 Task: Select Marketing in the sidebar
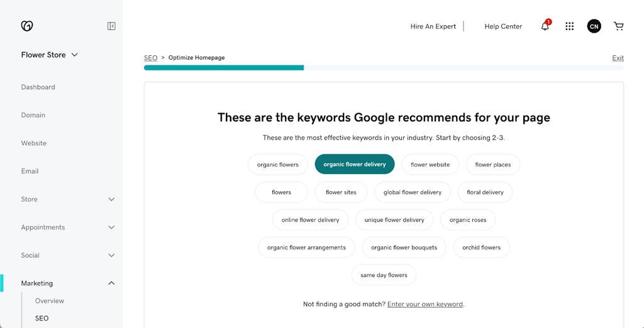tap(37, 283)
